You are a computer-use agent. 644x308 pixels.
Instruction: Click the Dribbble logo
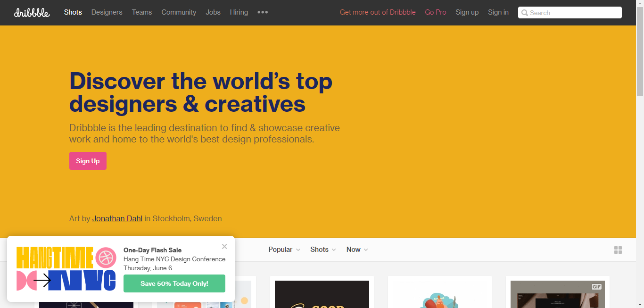pos(32,13)
